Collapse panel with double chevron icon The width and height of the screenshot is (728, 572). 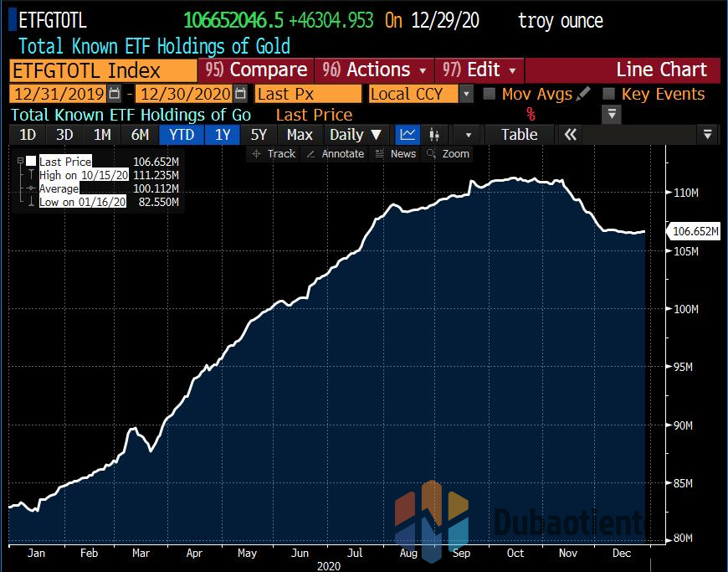(571, 135)
